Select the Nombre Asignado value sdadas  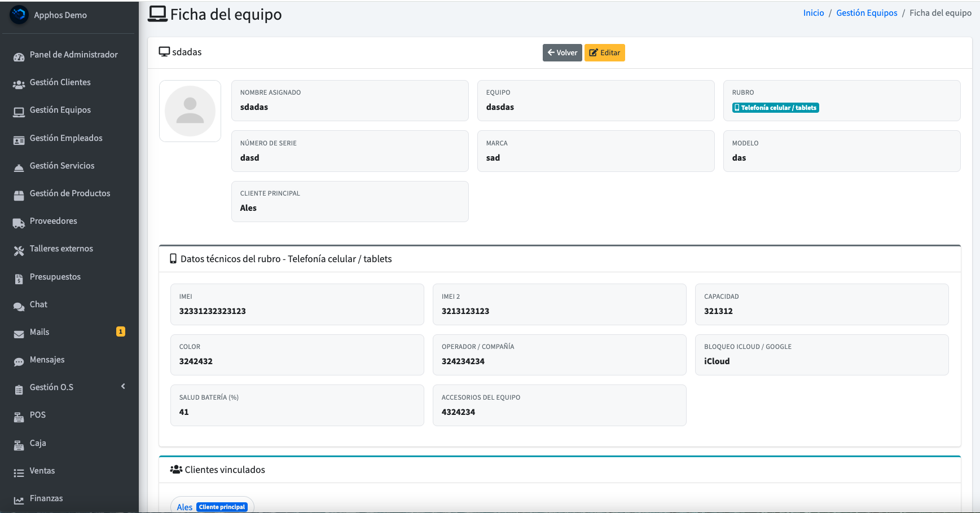[254, 107]
